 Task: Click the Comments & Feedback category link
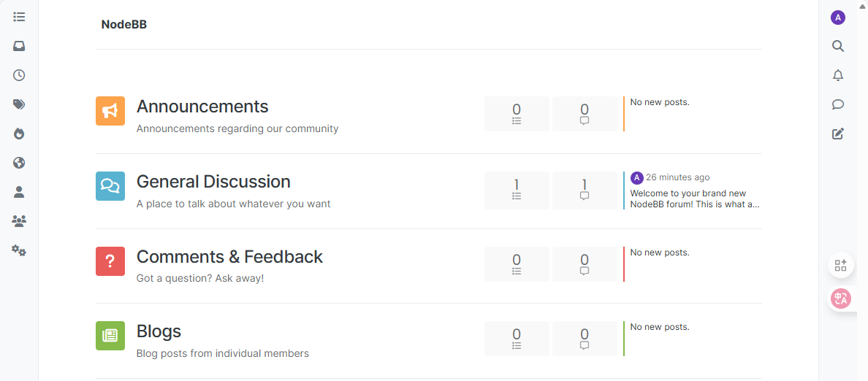[x=229, y=257]
